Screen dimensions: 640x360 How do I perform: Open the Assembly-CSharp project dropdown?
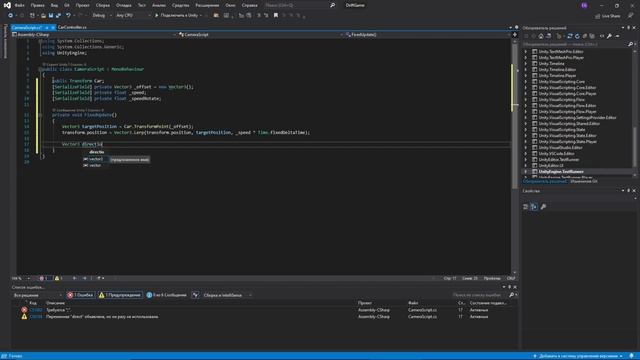point(94,35)
